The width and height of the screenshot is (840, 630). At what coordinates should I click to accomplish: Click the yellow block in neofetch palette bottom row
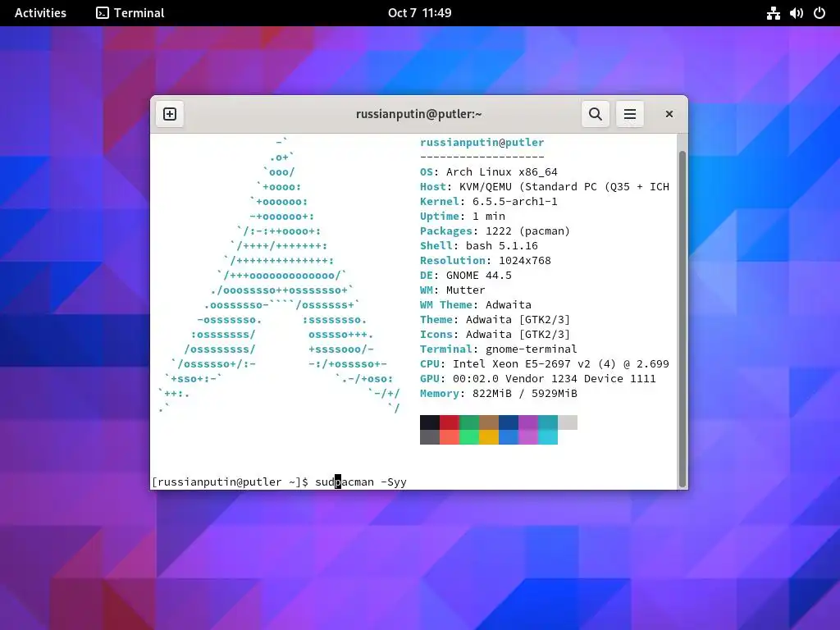click(x=489, y=437)
